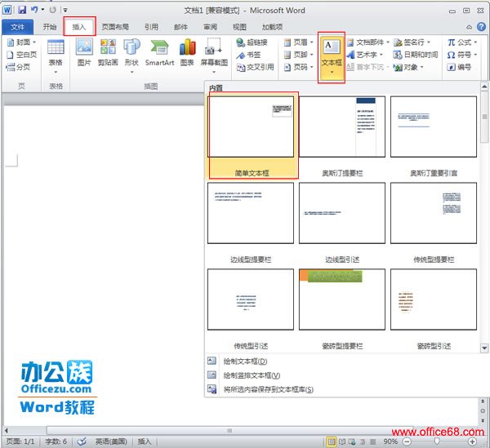Choose Draw Vertical Text Box (绘制竖排文本框)
Image resolution: width=490 pixels, height=448 pixels.
click(251, 375)
